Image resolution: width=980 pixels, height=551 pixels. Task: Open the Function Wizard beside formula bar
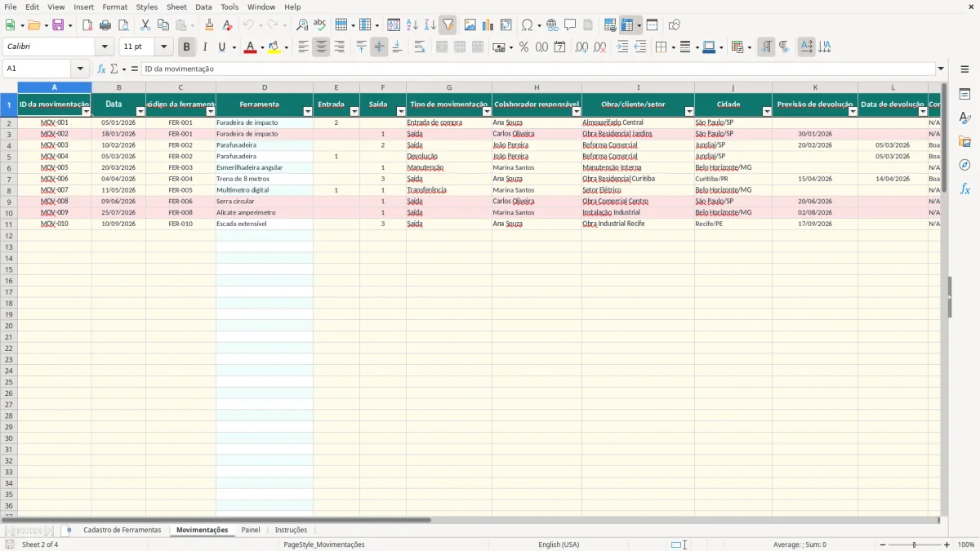click(x=102, y=69)
